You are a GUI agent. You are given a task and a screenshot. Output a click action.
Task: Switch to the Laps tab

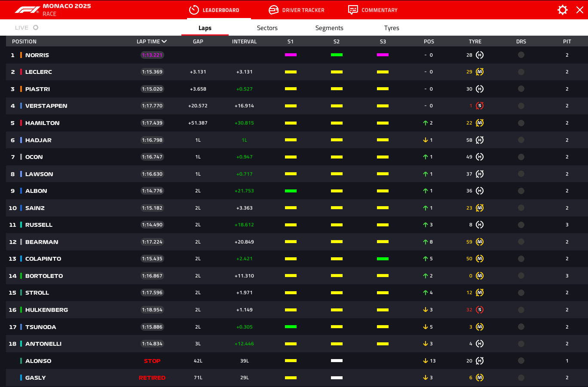205,28
